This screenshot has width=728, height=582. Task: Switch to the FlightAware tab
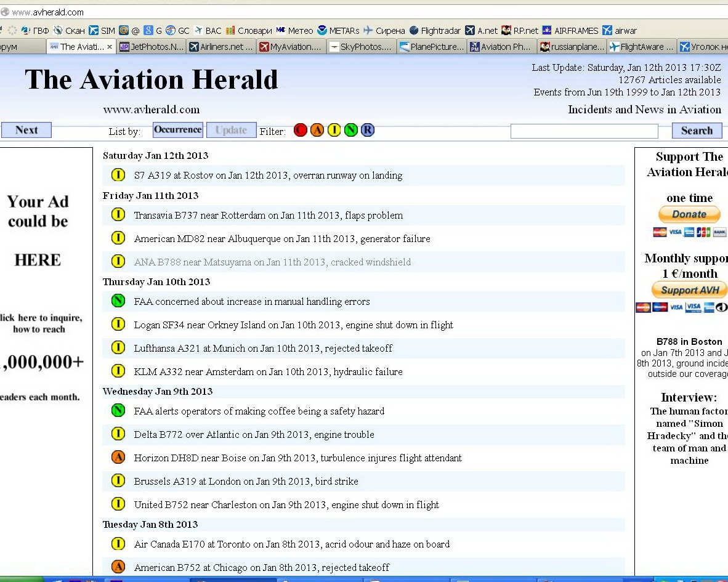pyautogui.click(x=642, y=46)
